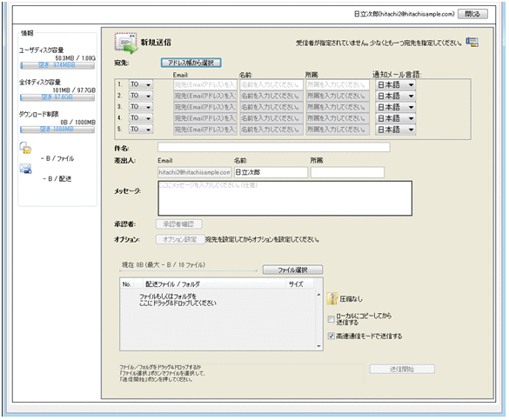This screenshot has height=420, width=509.
Task: Click the file storage icon in the info panel
Action: point(25,148)
